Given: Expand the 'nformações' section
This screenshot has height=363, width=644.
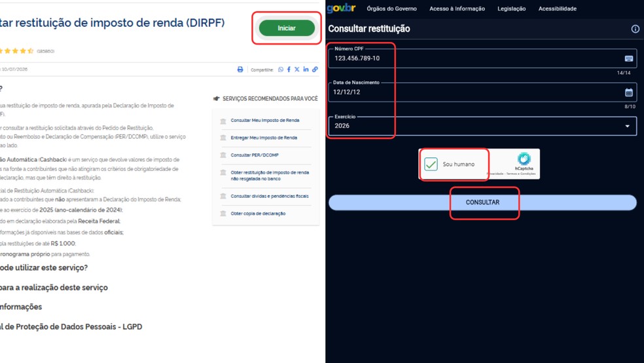Looking at the screenshot, I should 21,307.
